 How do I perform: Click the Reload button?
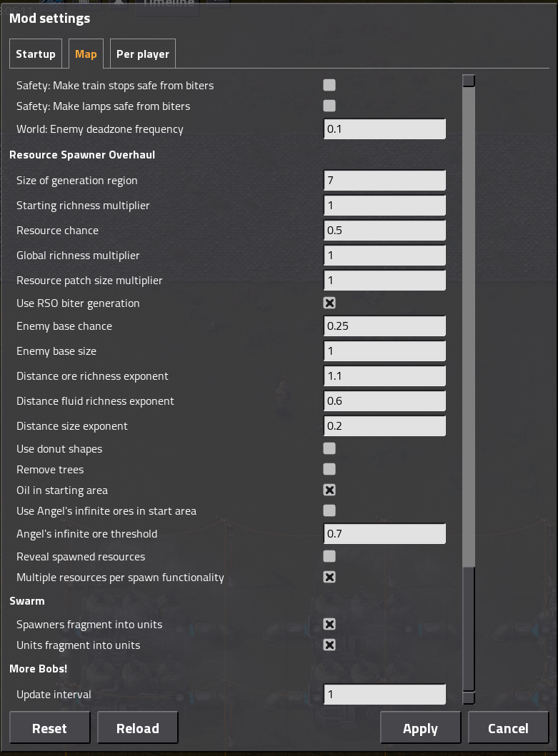point(138,728)
